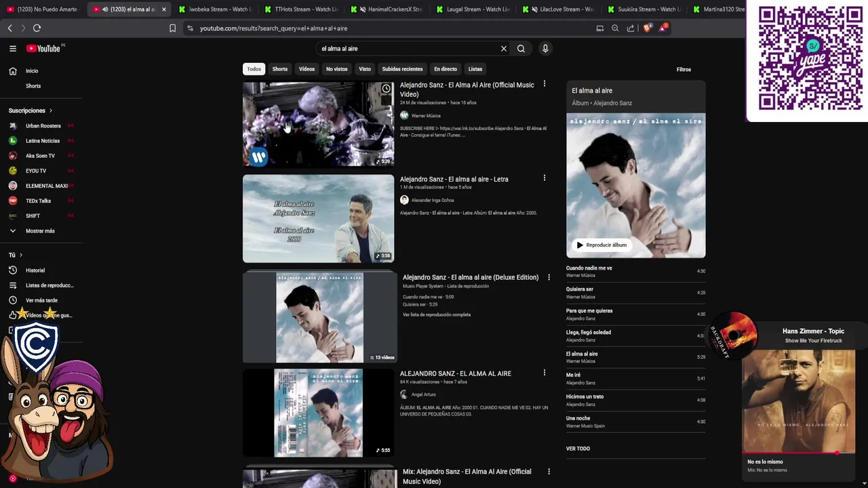Select the Visto filter chip
868x488 pixels.
(365, 69)
